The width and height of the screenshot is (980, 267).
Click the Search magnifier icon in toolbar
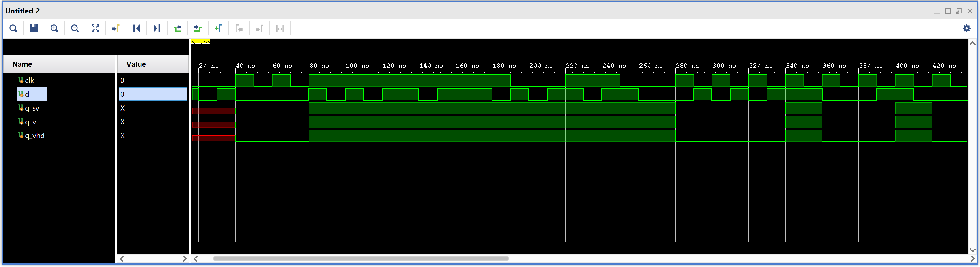[x=13, y=28]
